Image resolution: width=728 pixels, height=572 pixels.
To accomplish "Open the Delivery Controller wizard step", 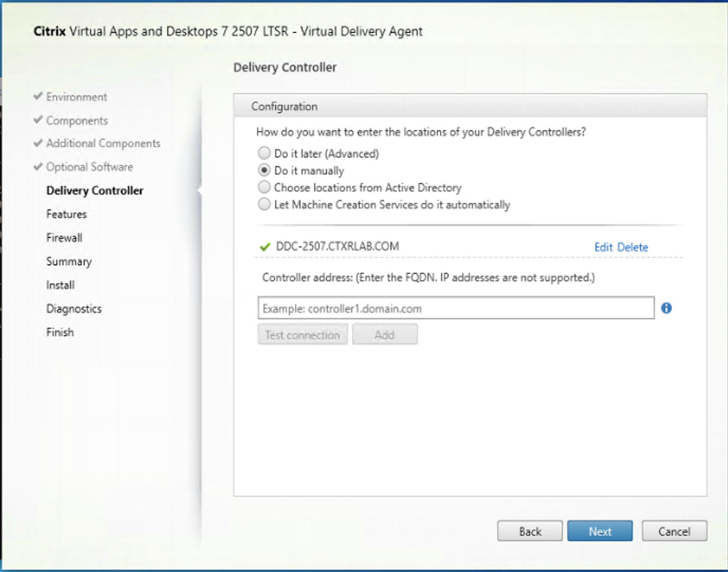I will (x=95, y=191).
